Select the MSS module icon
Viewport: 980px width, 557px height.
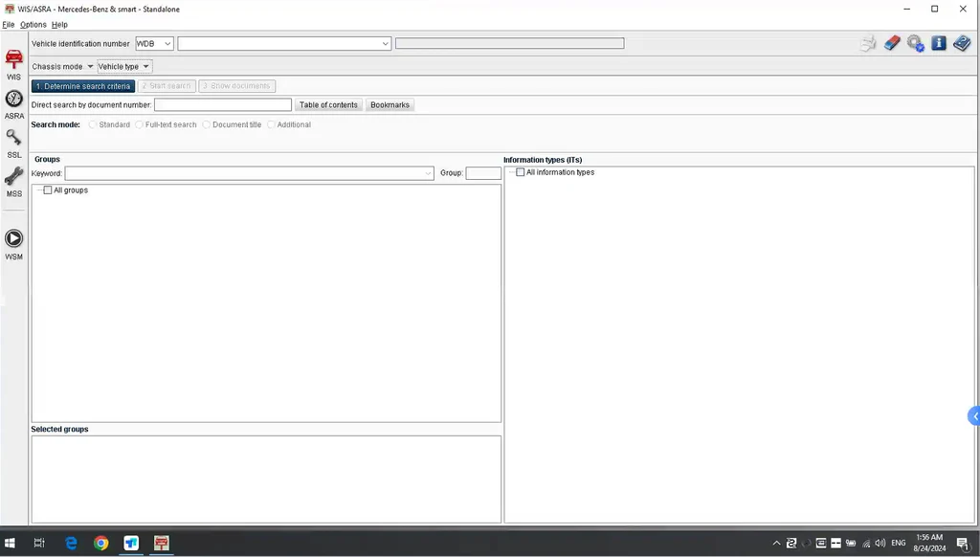tap(13, 181)
